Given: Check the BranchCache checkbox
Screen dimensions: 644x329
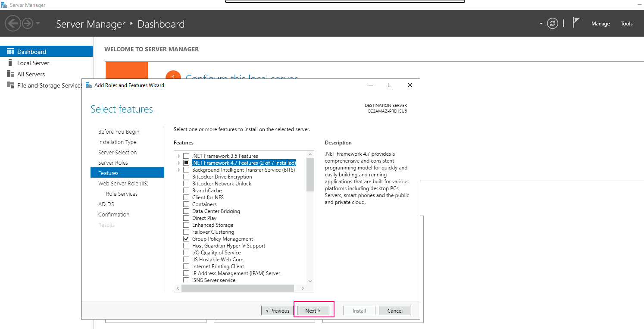Looking at the screenshot, I should tap(186, 190).
